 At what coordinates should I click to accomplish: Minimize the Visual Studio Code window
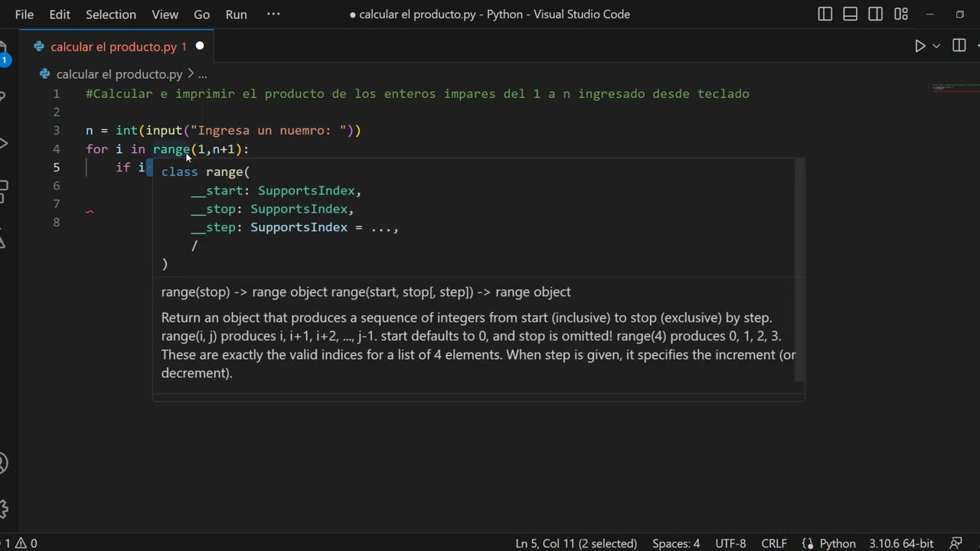pos(930,15)
